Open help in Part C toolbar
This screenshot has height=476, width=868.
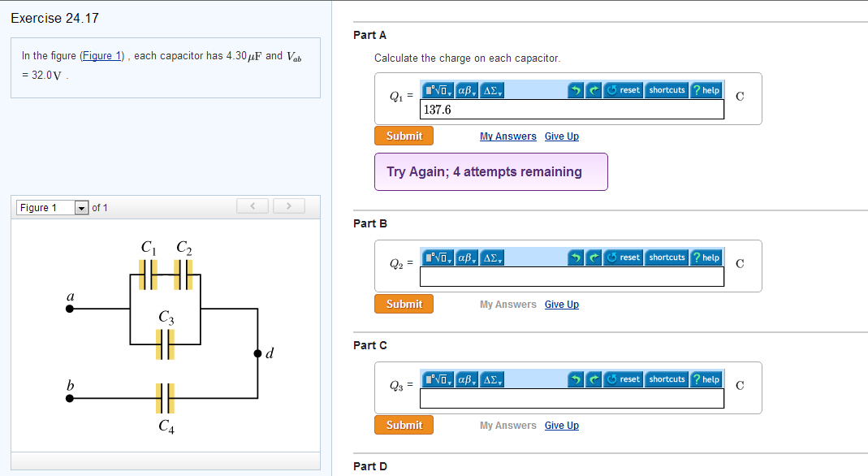tap(706, 379)
